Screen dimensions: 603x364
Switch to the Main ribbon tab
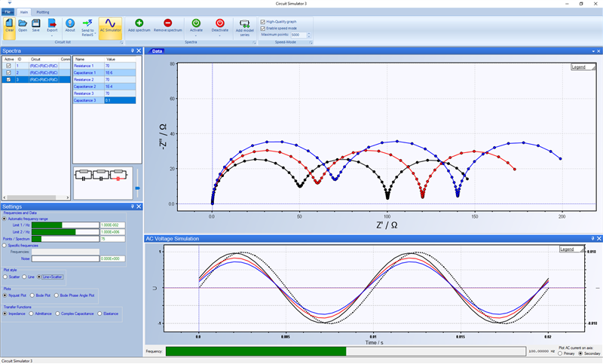[x=24, y=12]
